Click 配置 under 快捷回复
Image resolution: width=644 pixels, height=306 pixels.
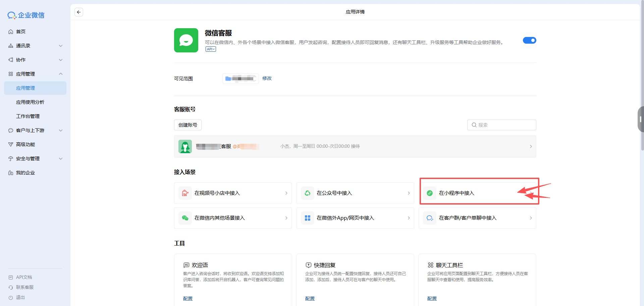coord(310,299)
